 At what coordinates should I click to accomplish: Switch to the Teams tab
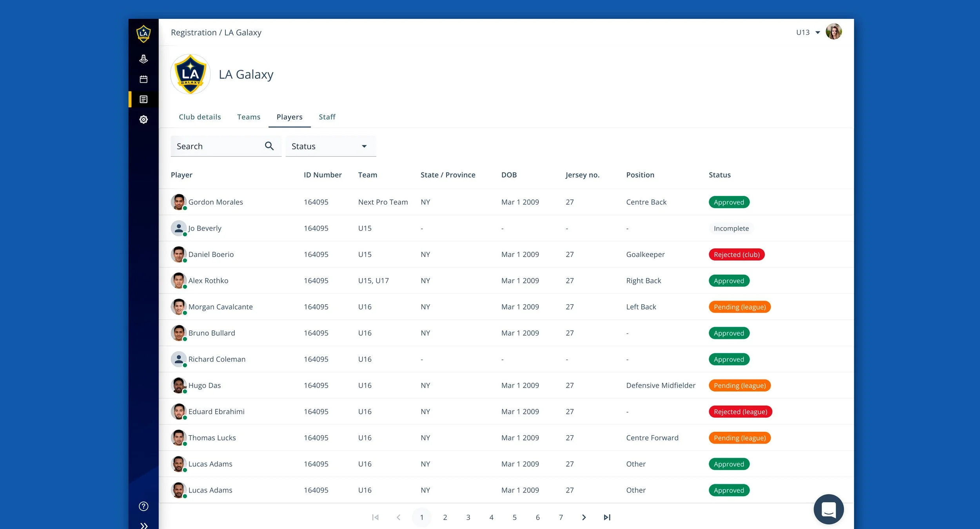click(249, 117)
